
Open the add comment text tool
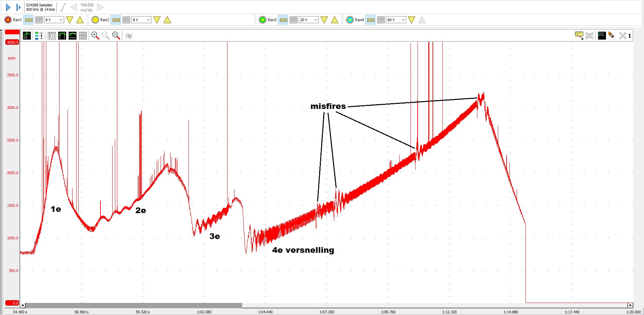tap(579, 35)
